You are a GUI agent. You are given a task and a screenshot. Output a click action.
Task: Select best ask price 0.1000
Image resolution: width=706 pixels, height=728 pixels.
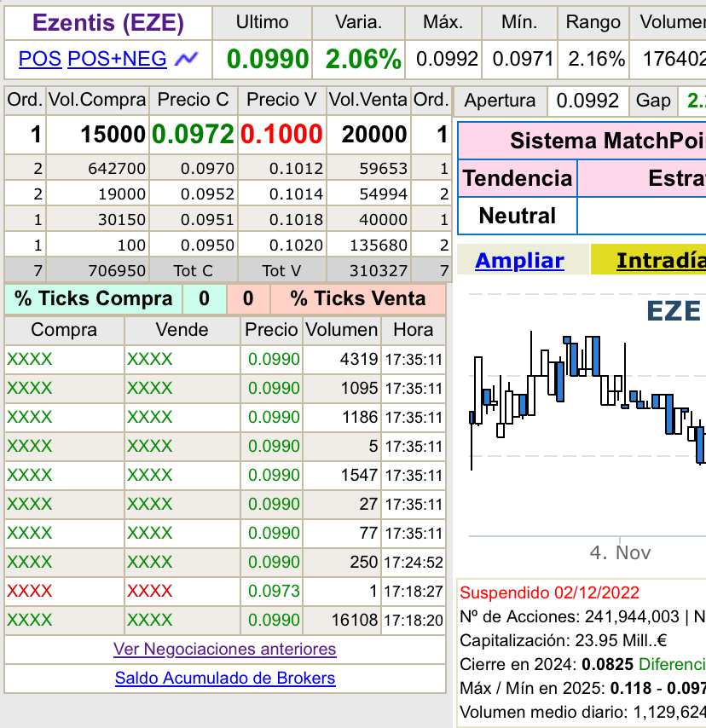click(281, 135)
